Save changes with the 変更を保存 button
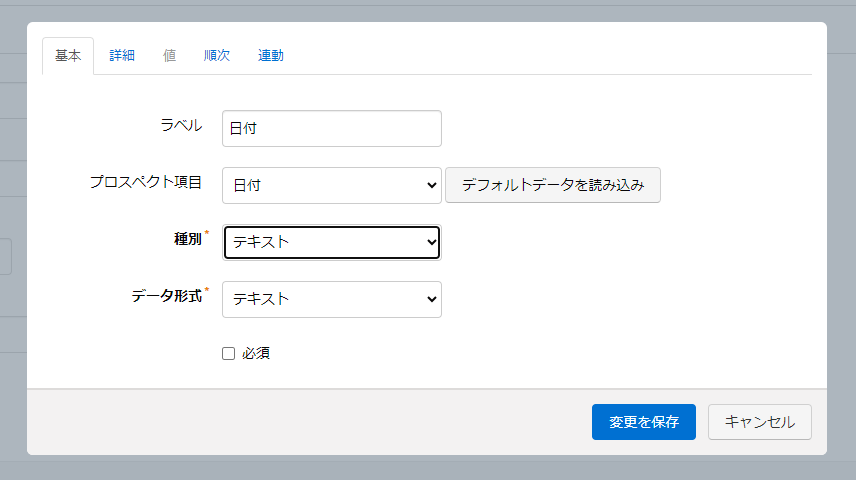This screenshot has height=480, width=856. [644, 422]
